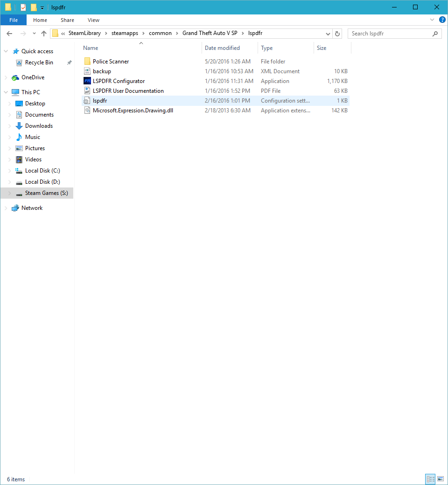This screenshot has width=448, height=485.
Task: Select Documents in navigation pane
Action: click(39, 115)
